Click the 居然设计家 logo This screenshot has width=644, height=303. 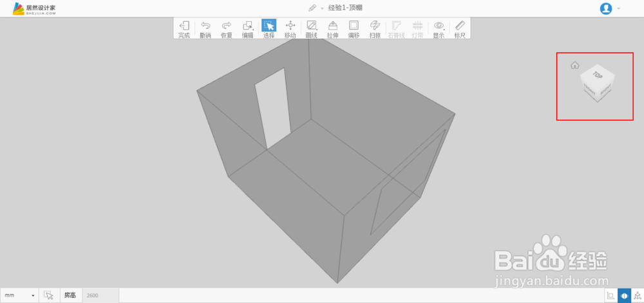point(33,8)
